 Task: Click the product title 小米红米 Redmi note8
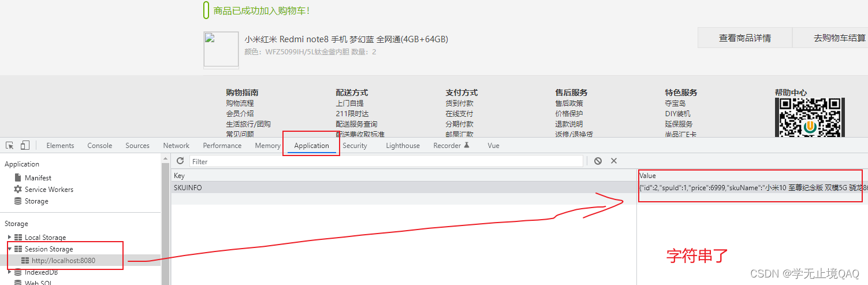click(x=347, y=39)
